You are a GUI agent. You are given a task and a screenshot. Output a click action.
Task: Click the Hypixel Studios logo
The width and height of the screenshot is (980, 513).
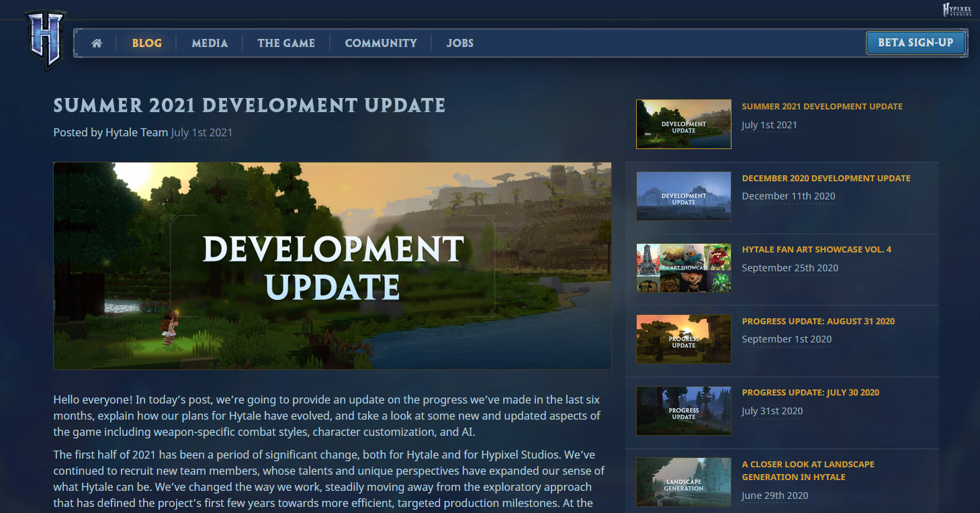click(x=956, y=9)
